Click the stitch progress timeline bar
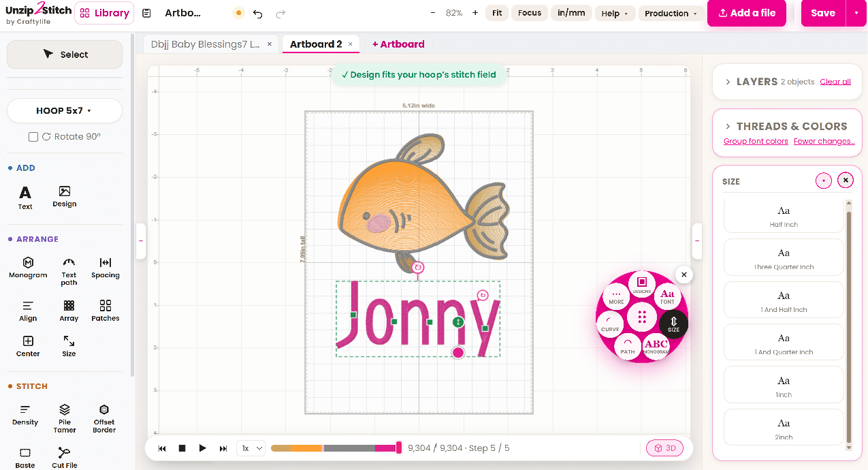Viewport: 868px width, 470px height. pos(336,448)
